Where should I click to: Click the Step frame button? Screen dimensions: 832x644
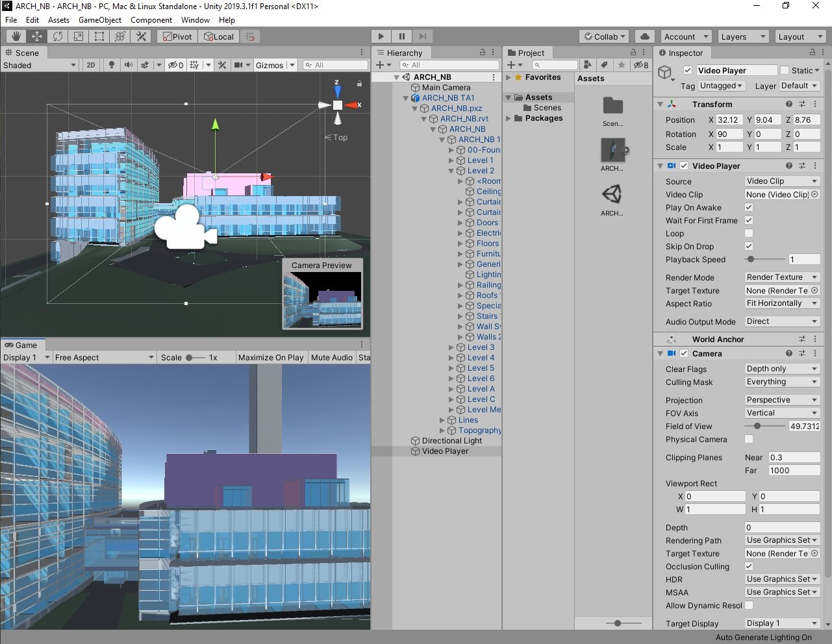(x=423, y=37)
